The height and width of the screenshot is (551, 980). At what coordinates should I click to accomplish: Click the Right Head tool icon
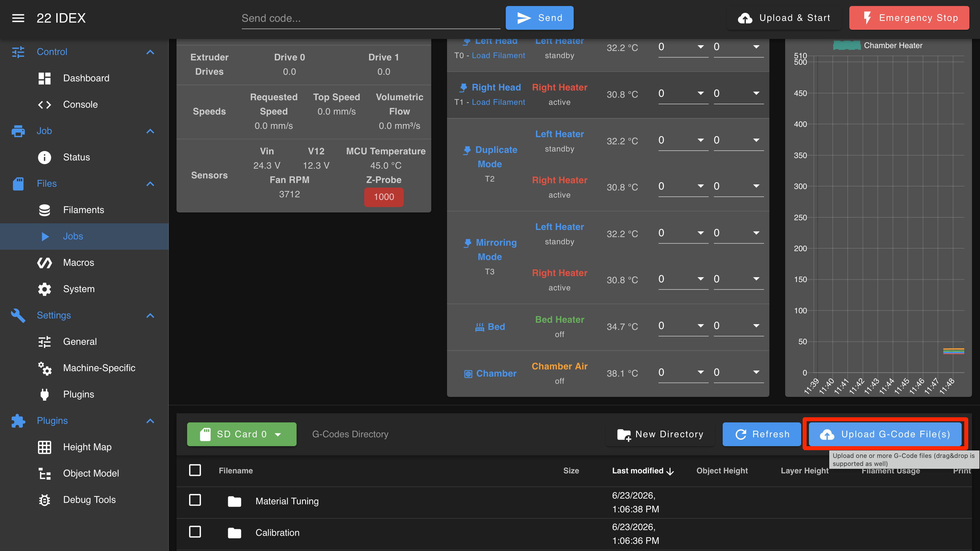[x=463, y=88]
